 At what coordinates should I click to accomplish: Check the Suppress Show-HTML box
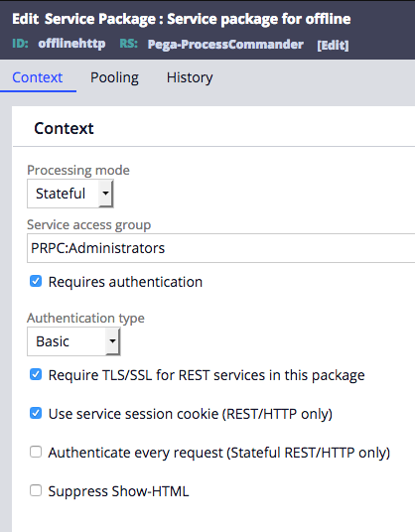pos(36,490)
